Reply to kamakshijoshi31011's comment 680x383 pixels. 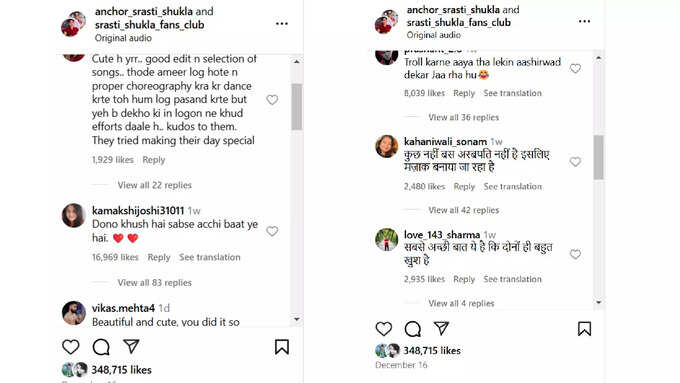[159, 257]
